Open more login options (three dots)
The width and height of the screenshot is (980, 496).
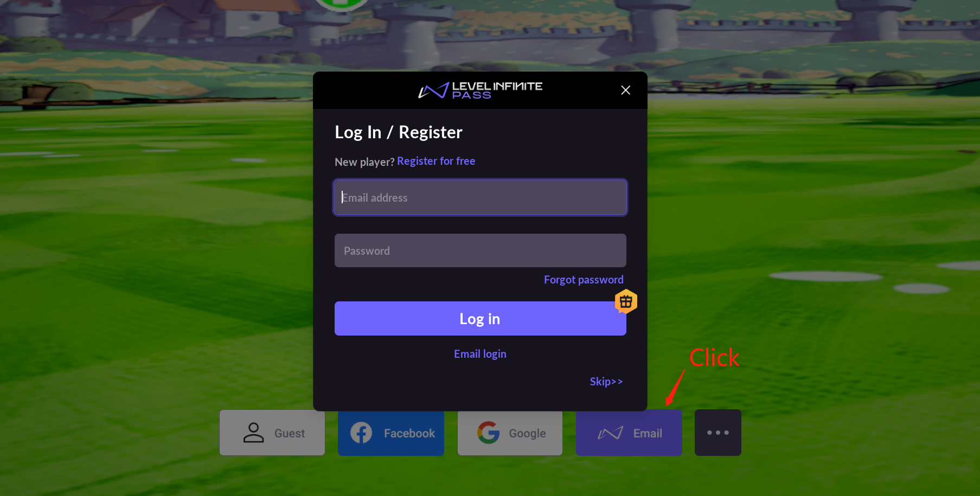pos(718,433)
